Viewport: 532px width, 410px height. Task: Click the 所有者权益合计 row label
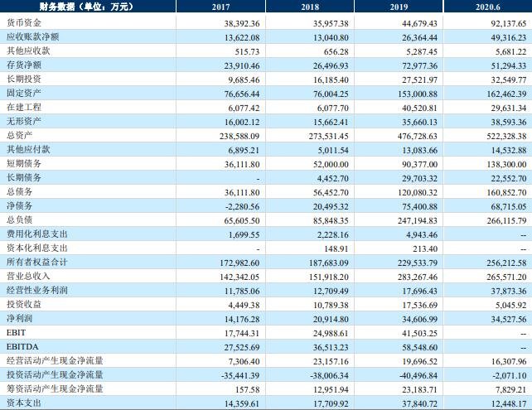tap(37, 262)
